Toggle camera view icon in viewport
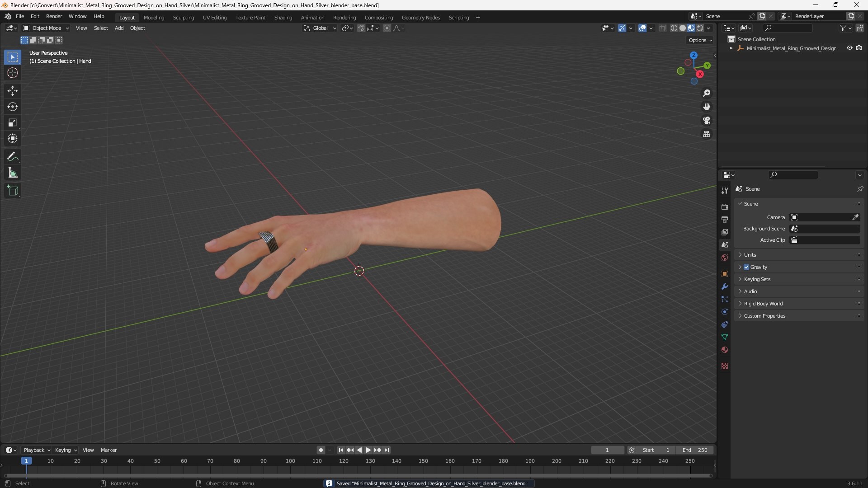 coord(707,120)
